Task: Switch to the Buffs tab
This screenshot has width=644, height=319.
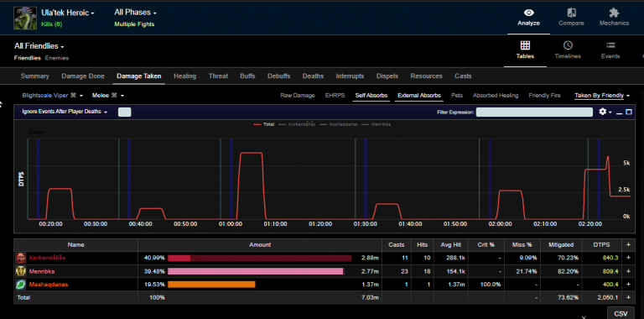Action: [x=247, y=76]
